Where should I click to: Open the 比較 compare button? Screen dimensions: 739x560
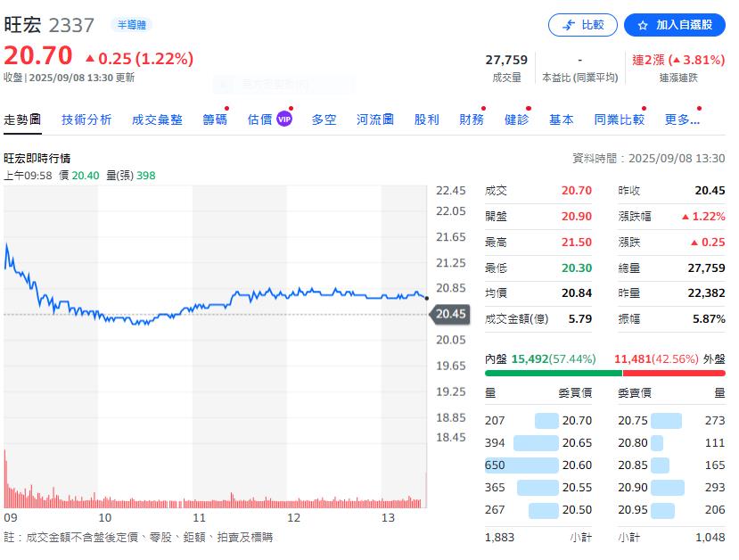click(x=582, y=25)
